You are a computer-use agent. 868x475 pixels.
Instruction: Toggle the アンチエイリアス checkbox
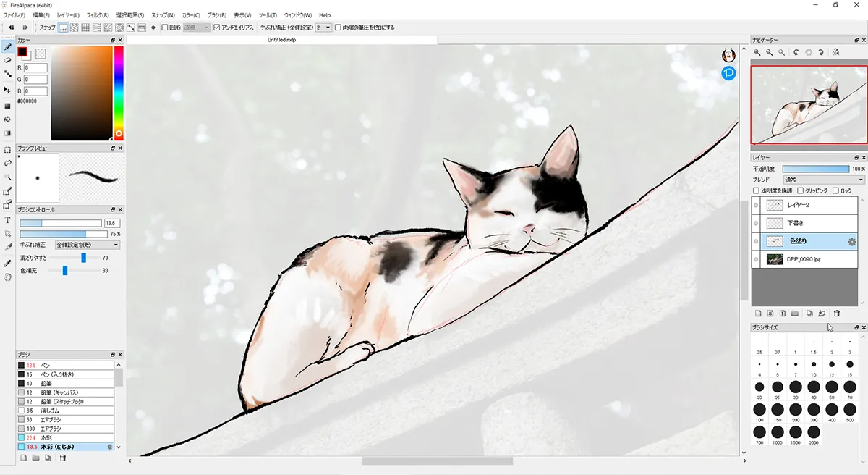217,28
